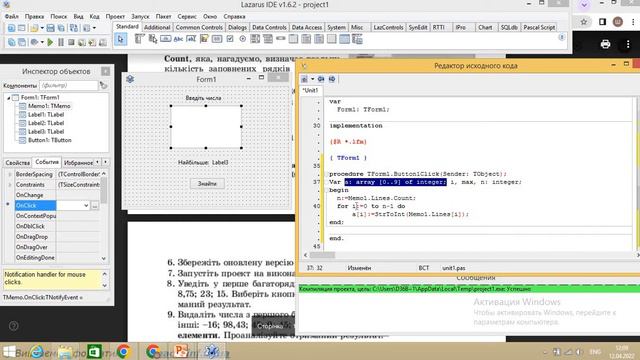Pick the TToggleBox component in palette
This screenshot has width=640, height=360.
[x=217, y=39]
